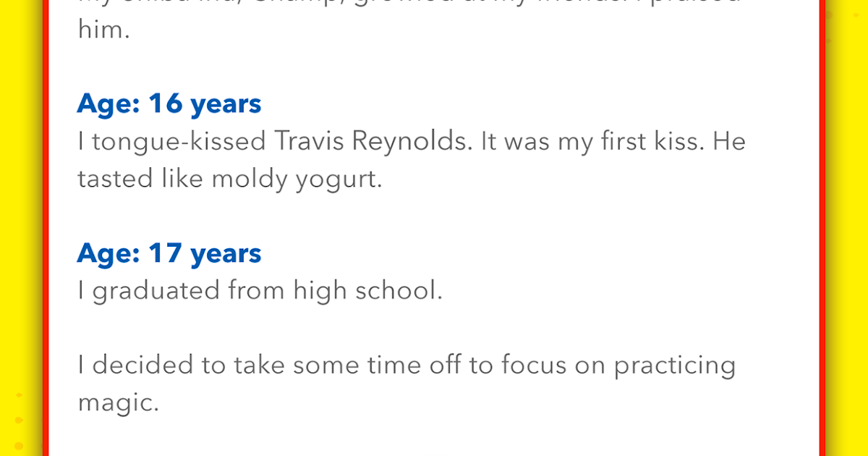Click the "Age: 17 years" heading
The width and height of the screenshot is (868, 456).
169,253
